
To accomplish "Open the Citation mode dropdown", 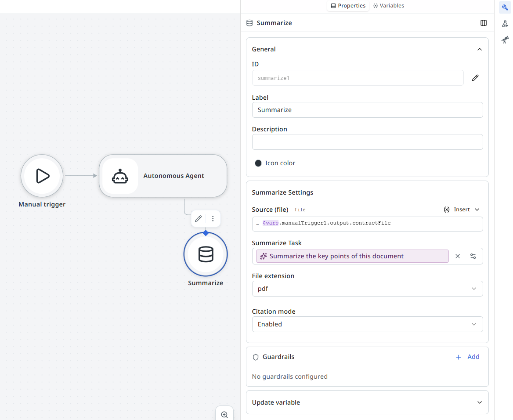I will point(367,324).
